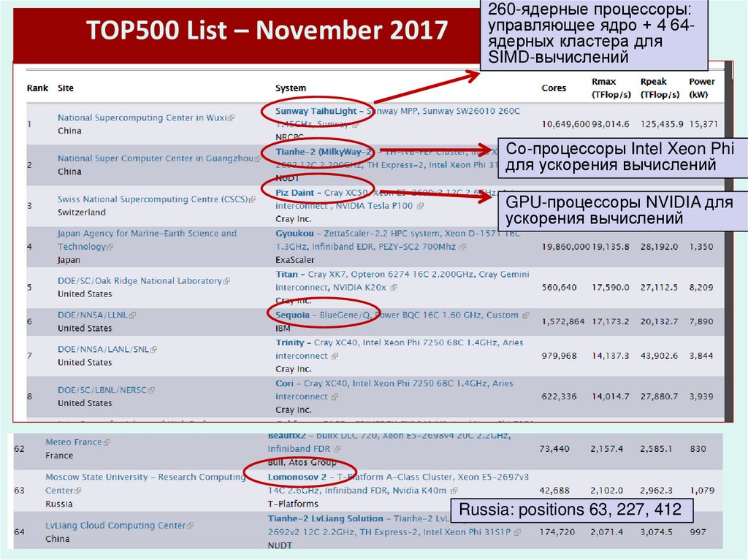
Task: Click external icon after Nvidia K40m
Action: pyautogui.click(x=454, y=491)
